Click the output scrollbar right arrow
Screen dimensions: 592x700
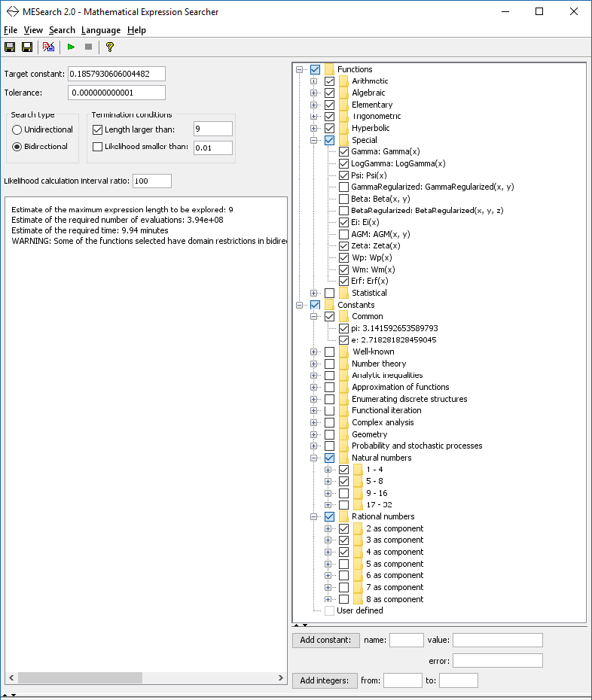click(x=281, y=677)
